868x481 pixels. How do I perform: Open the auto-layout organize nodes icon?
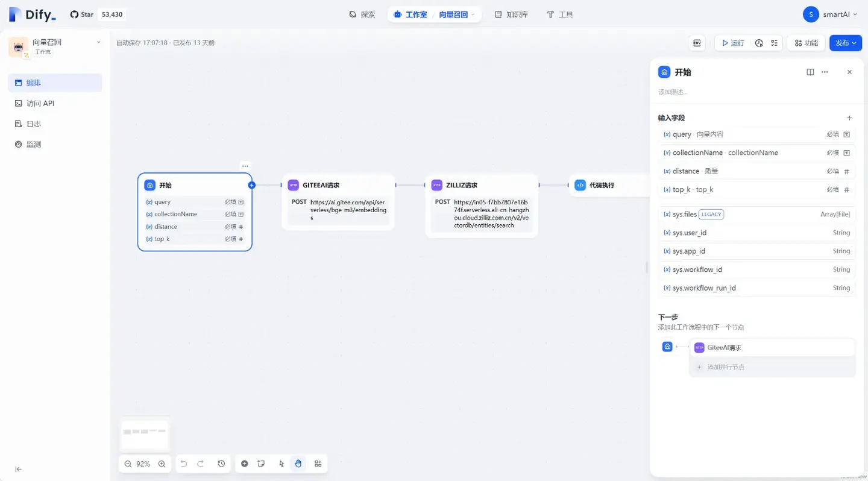[318, 464]
